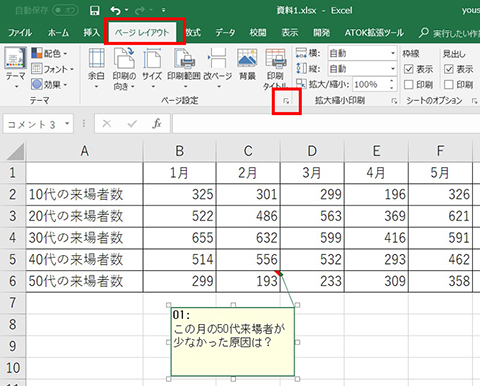This screenshot has width=480, height=386.
Task: Click cell containing 30代の来場者数
Action: [x=85, y=238]
